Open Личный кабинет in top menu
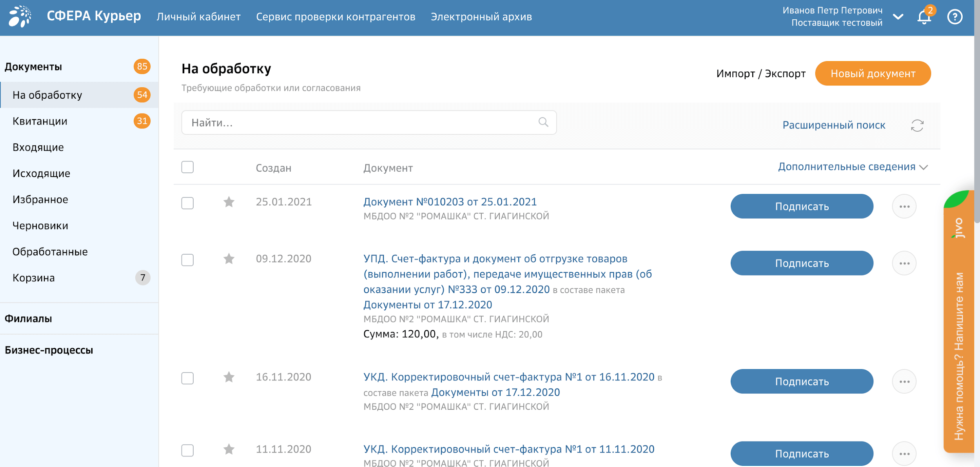 [199, 17]
